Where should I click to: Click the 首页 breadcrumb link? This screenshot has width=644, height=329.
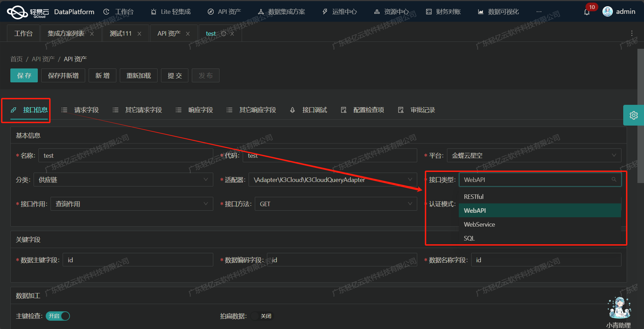(16, 59)
